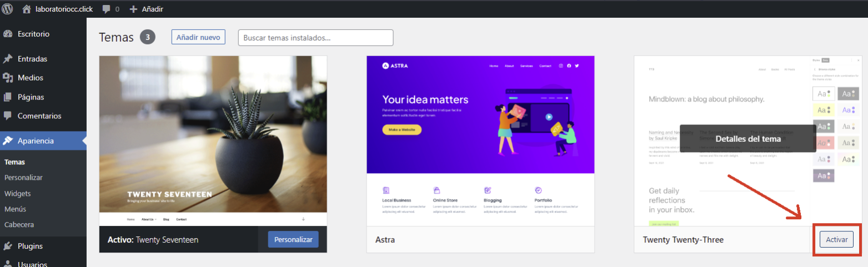The image size is (868, 267).
Task: Select the Menús submenu entry
Action: click(15, 209)
